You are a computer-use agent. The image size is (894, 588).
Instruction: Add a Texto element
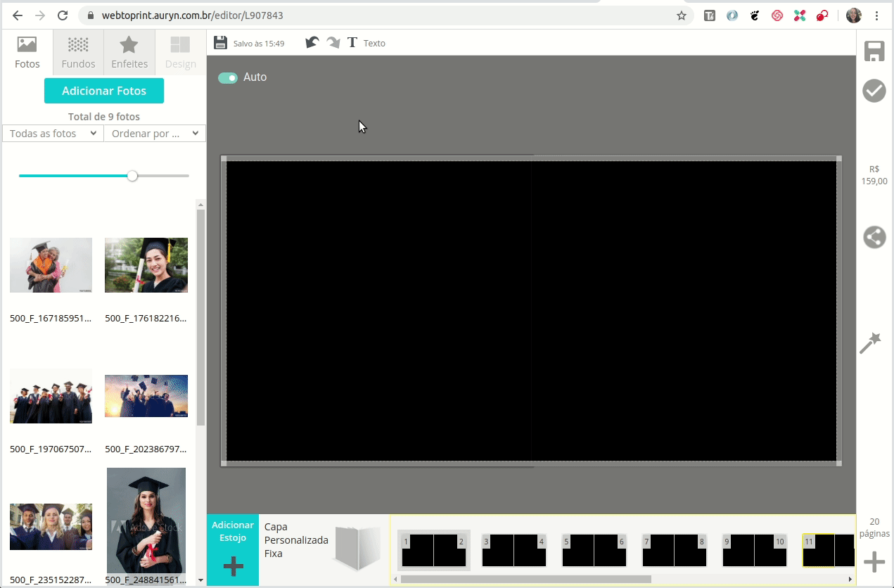click(x=366, y=43)
